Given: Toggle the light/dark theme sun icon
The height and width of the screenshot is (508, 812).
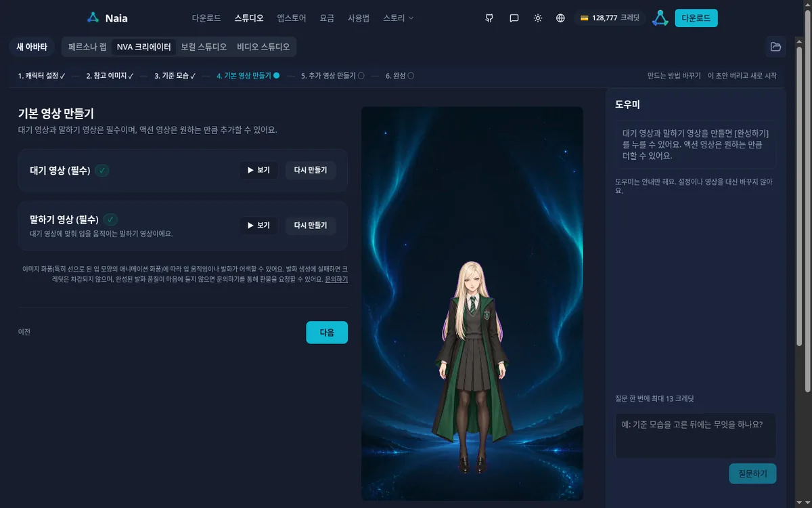Looking at the screenshot, I should coord(538,18).
